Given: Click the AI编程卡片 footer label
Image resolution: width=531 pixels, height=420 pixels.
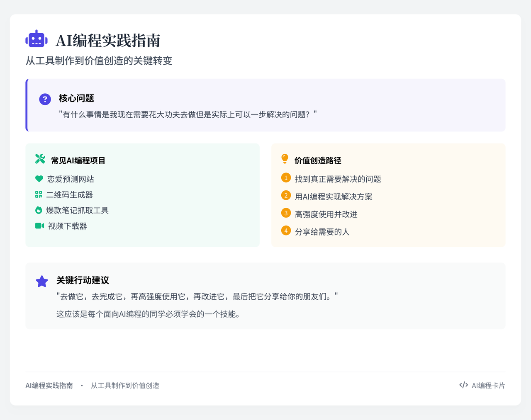Looking at the screenshot, I should (488, 386).
